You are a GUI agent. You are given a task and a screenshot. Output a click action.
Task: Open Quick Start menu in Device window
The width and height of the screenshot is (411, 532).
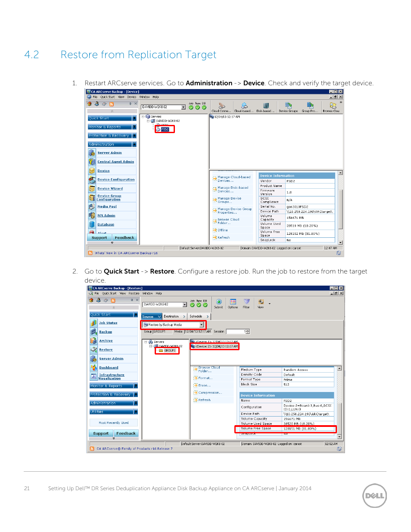click(x=108, y=97)
